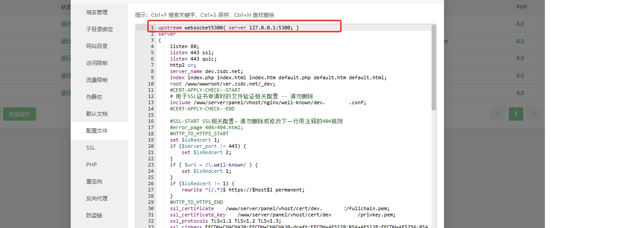Open the 反向代理 reverse proxy tab
This screenshot has width=644, height=228.
point(97,199)
